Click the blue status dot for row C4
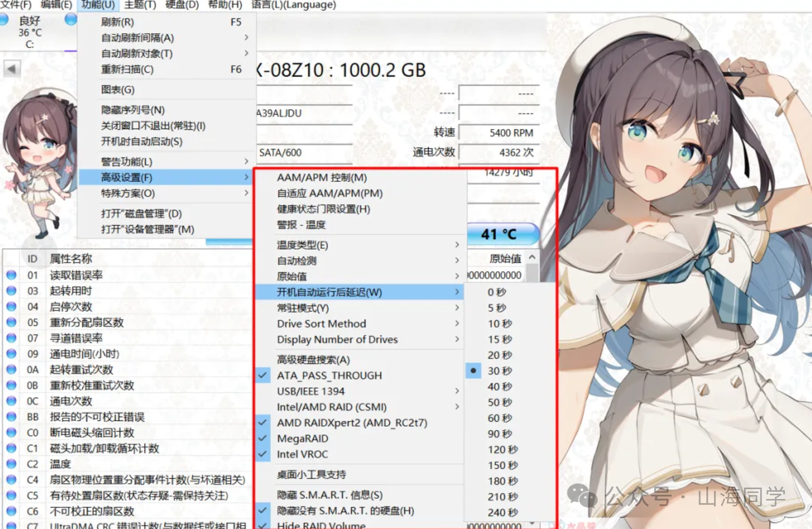The width and height of the screenshot is (812, 529). coord(11,479)
